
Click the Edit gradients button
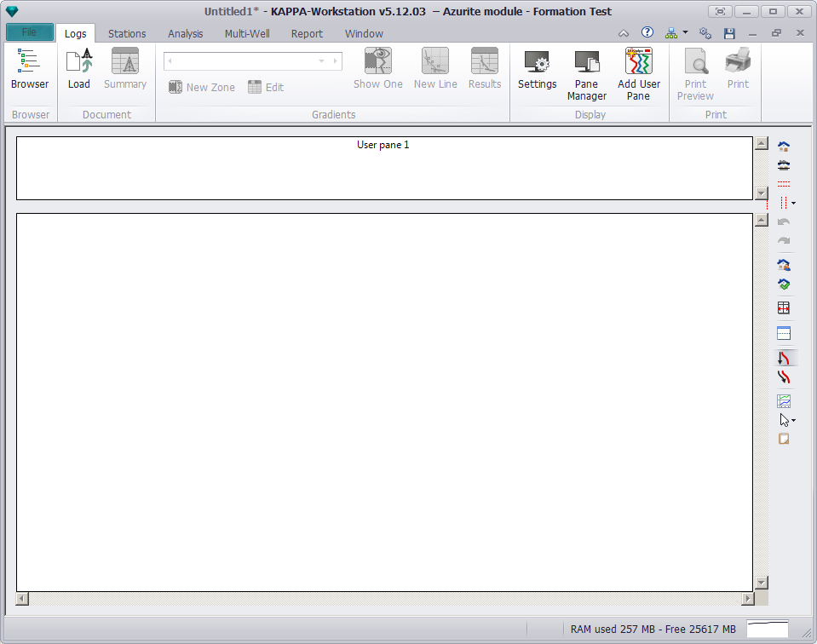[x=266, y=87]
